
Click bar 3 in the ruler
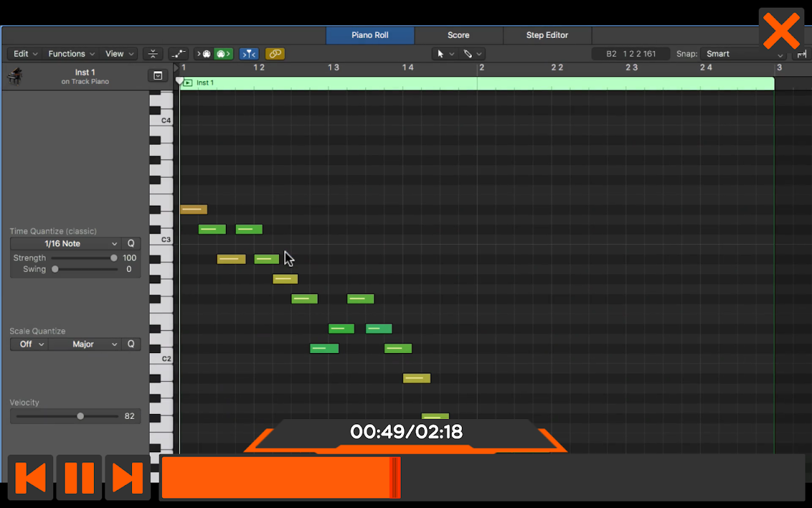pos(780,67)
